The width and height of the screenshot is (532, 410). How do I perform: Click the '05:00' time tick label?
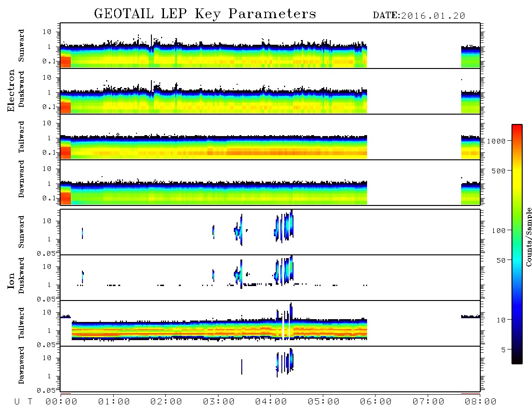[323, 402]
